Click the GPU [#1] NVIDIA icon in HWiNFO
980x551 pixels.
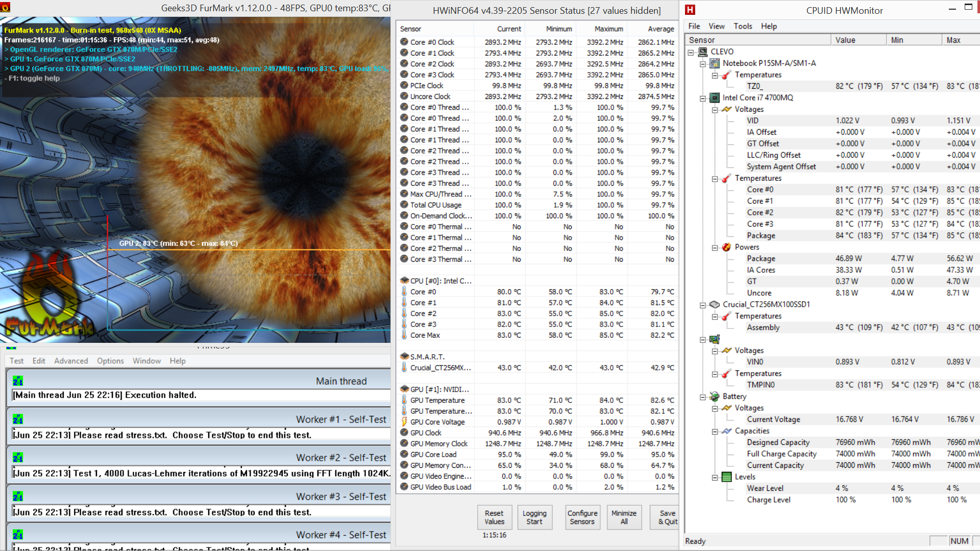tap(404, 389)
